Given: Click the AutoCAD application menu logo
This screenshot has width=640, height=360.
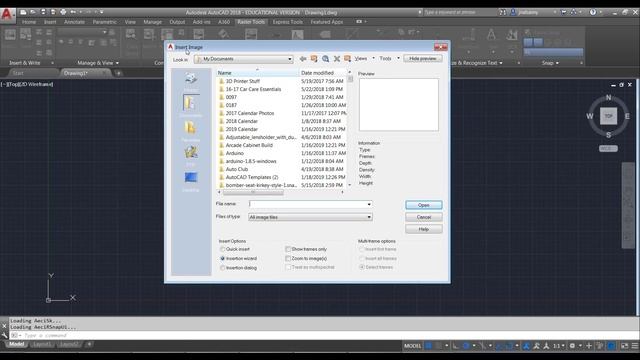Looking at the screenshot, I should click(x=7, y=15).
